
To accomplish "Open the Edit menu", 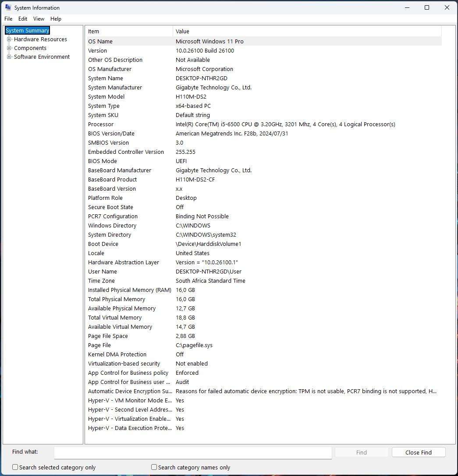I will [22, 18].
